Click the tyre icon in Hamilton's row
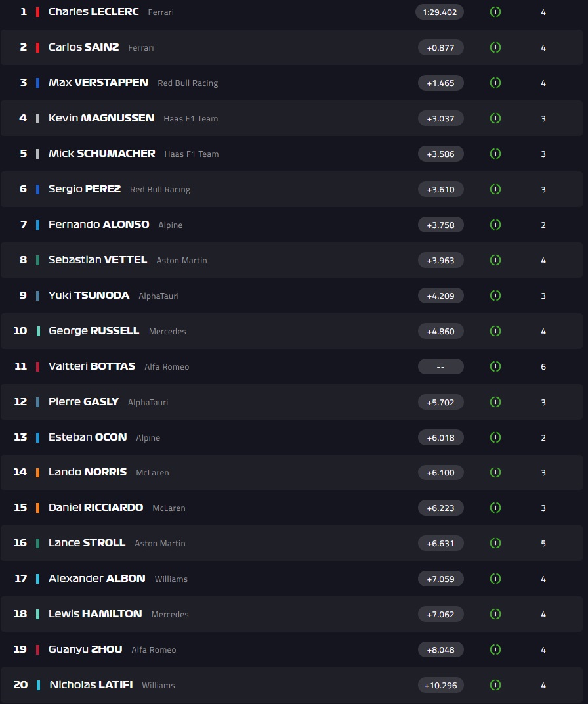588x704 pixels. tap(495, 614)
